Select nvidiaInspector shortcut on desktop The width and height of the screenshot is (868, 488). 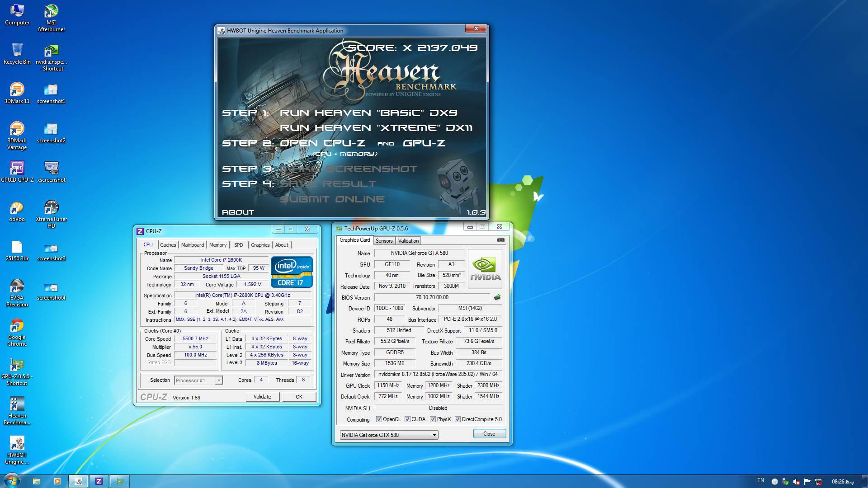(51, 57)
